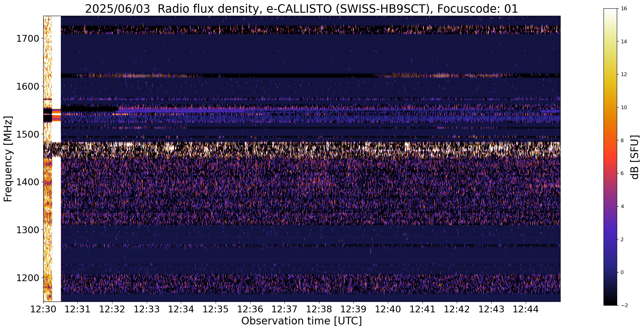Click the 'dB [SFU]' colorbar label
The width and height of the screenshot is (644, 330).
coord(635,157)
